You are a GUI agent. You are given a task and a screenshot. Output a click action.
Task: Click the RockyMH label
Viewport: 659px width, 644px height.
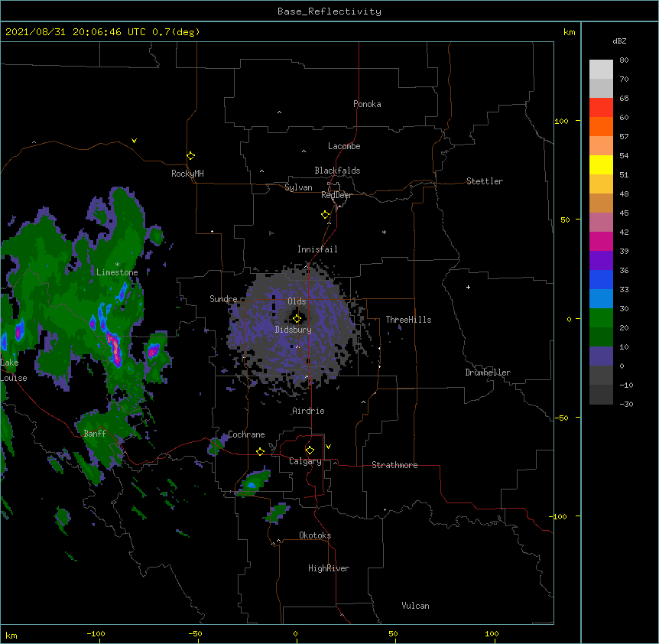[x=187, y=174]
